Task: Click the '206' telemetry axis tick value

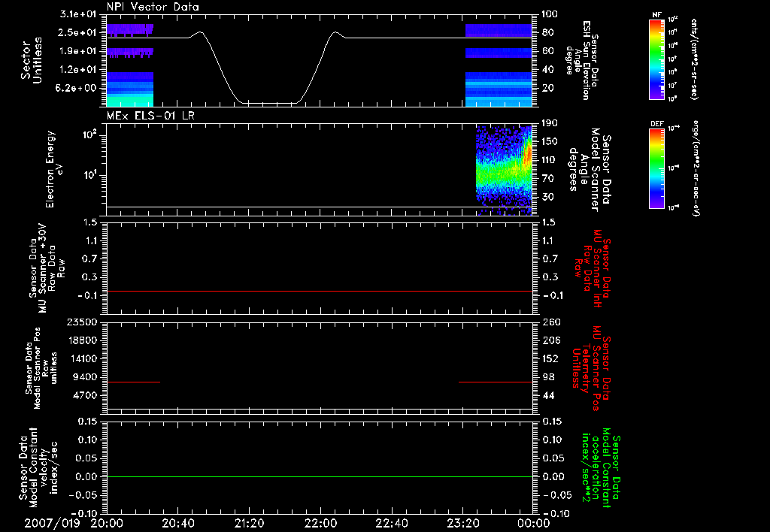Action: (550, 340)
